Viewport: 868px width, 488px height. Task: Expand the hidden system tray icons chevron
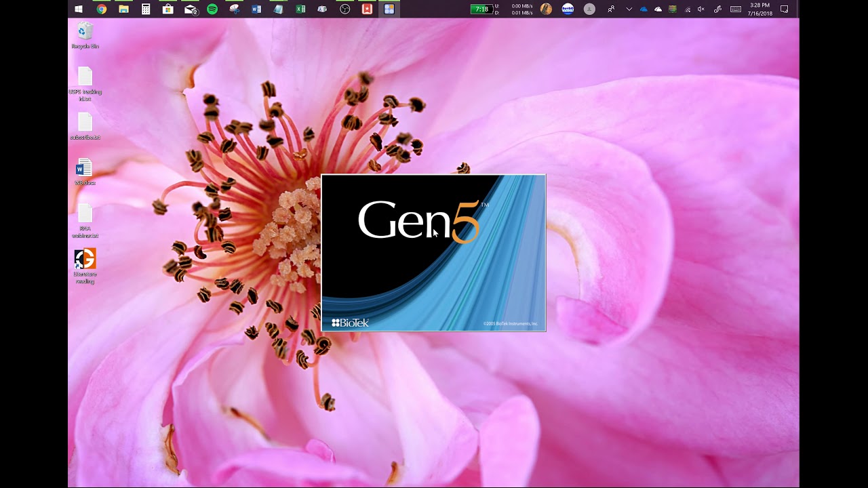pos(629,9)
